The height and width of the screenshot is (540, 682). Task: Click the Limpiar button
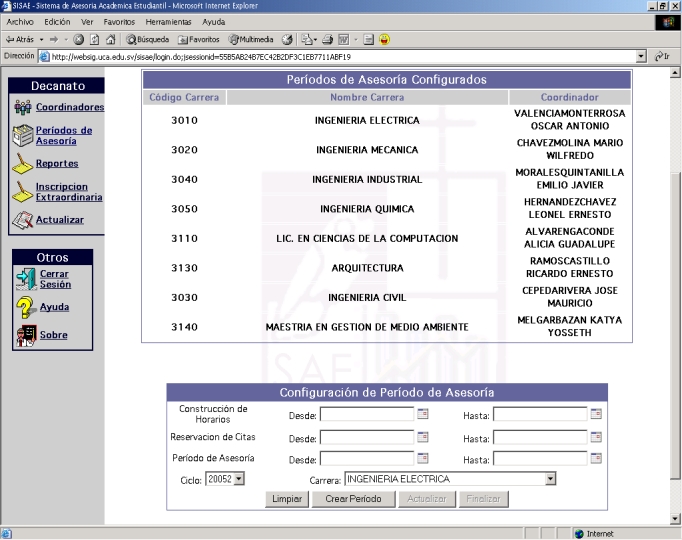pyautogui.click(x=287, y=499)
